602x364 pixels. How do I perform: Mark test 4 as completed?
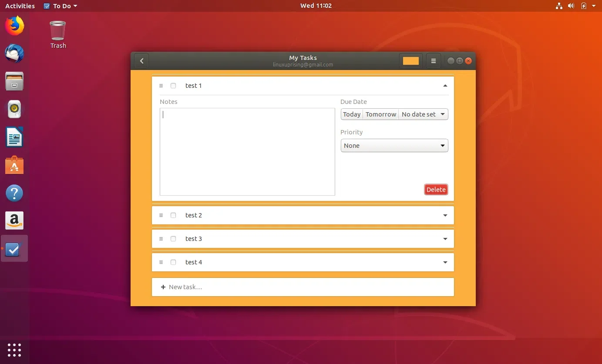coord(173,262)
